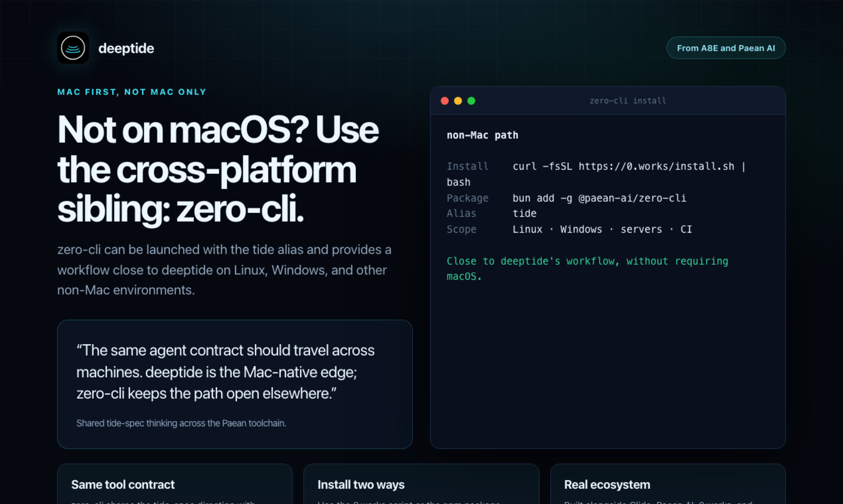Click the Scope label in the terminal
Viewport: 843px width, 504px height.
click(x=461, y=229)
